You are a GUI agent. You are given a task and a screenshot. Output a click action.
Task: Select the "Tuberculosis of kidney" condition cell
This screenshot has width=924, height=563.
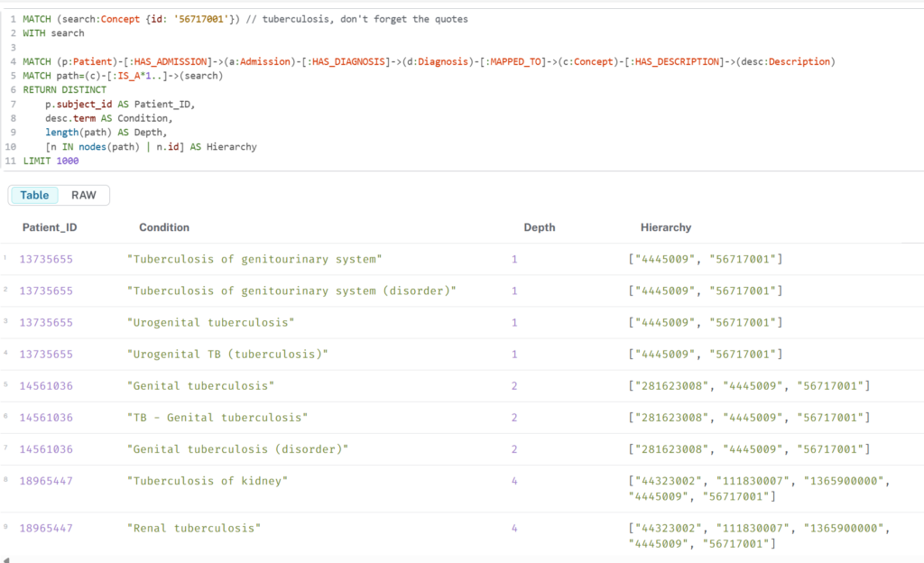[208, 481]
